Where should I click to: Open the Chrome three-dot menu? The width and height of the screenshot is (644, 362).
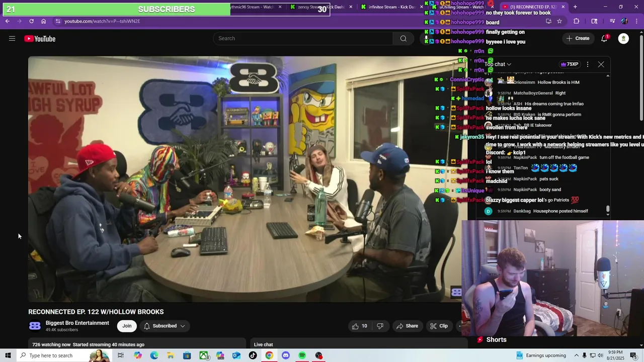(636, 21)
